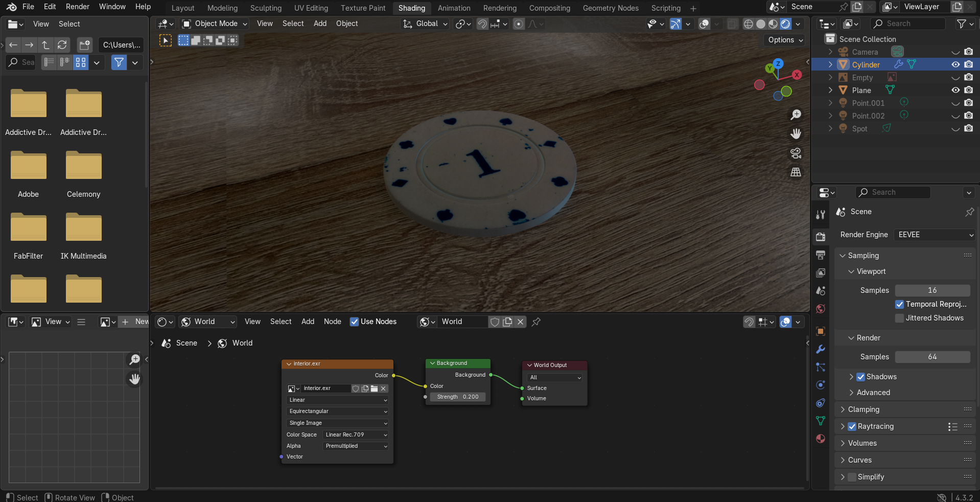This screenshot has height=502, width=980.
Task: Switch to the Compositing workspace tab
Action: (x=549, y=8)
